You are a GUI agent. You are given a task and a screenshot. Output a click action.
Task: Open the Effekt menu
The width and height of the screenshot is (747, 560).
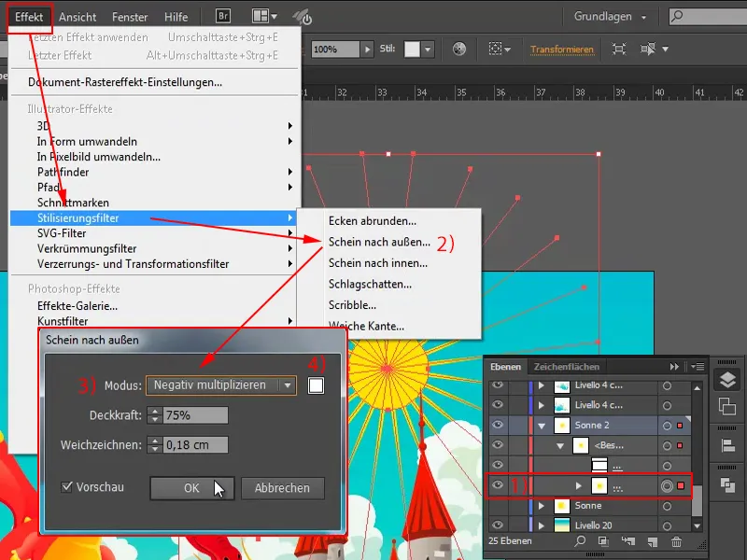[29, 17]
